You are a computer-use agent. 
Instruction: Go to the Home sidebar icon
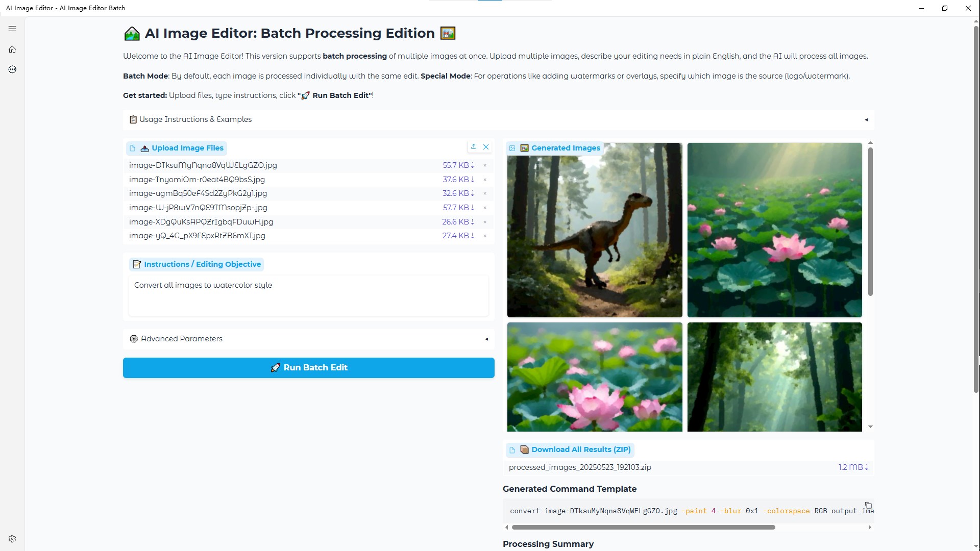tap(12, 49)
